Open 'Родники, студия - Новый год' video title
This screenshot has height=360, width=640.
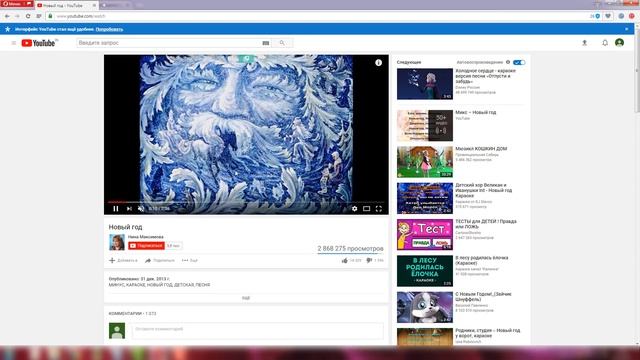488,333
